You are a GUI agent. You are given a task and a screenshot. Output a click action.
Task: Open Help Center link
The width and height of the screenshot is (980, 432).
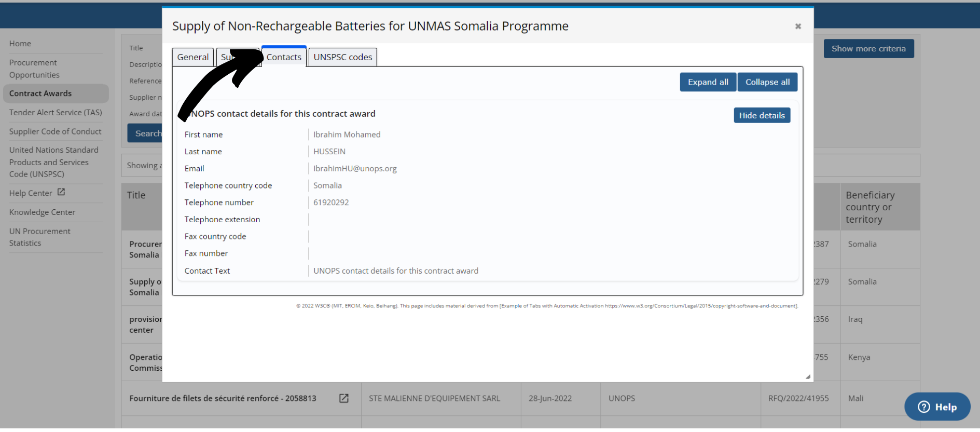pyautogui.click(x=31, y=193)
